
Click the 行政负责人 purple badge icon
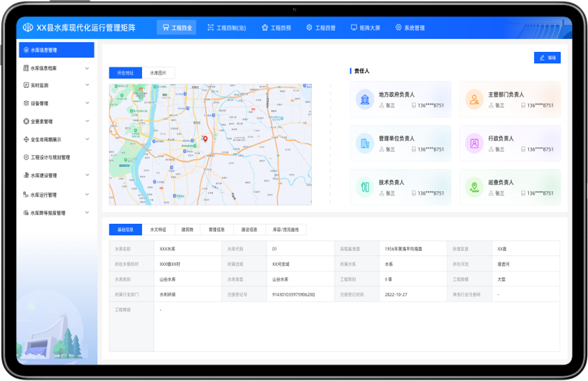click(x=474, y=144)
